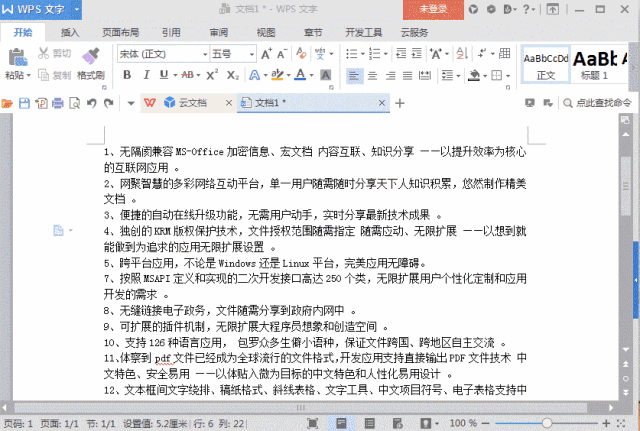Click the 点此查找命令 search box
This screenshot has width=640, height=431.
click(x=597, y=103)
